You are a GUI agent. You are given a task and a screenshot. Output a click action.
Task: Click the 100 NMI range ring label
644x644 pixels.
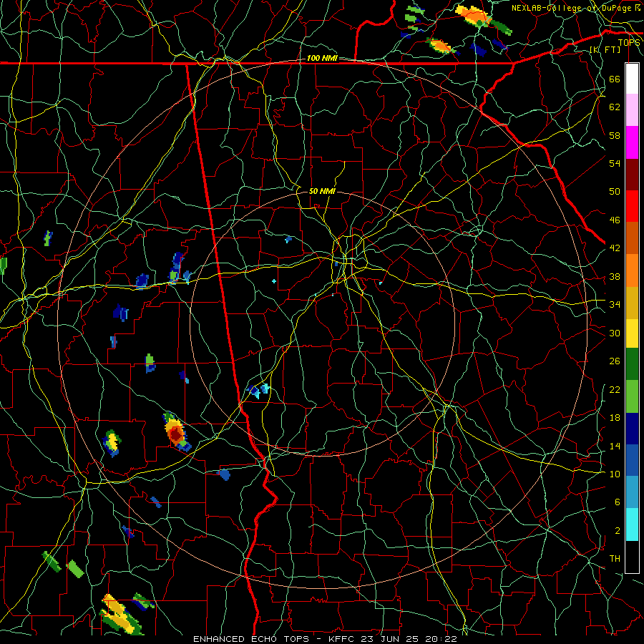pyautogui.click(x=321, y=59)
